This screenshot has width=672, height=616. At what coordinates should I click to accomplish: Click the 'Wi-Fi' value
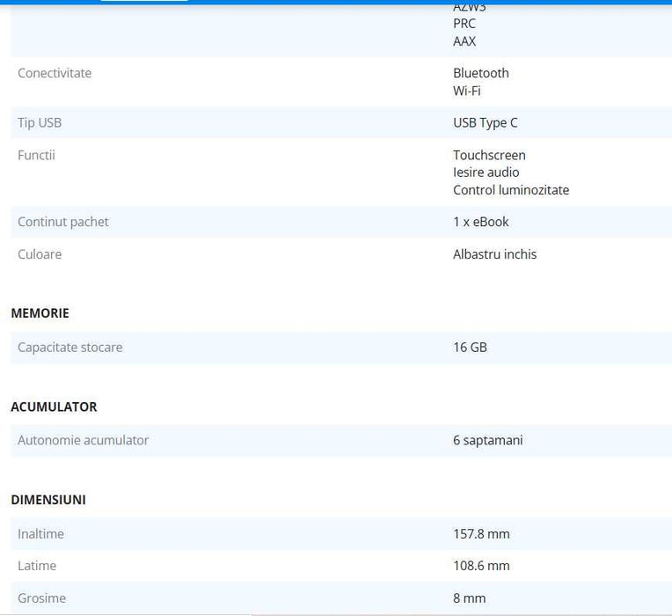467,91
